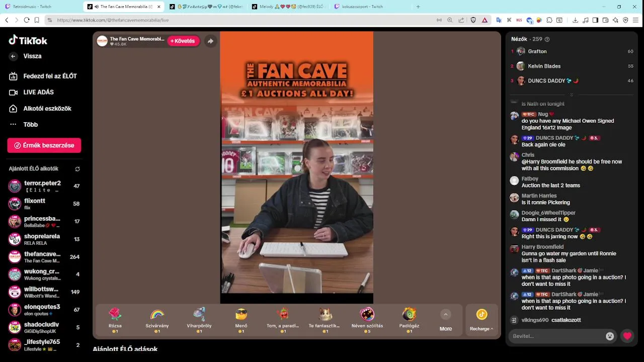Send a heart like

pyautogui.click(x=627, y=336)
